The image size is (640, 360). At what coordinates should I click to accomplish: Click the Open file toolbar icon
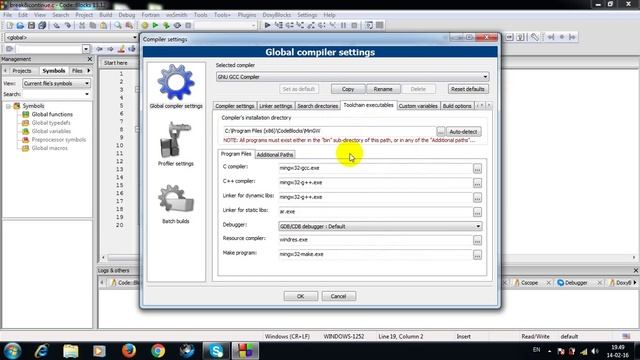point(20,25)
